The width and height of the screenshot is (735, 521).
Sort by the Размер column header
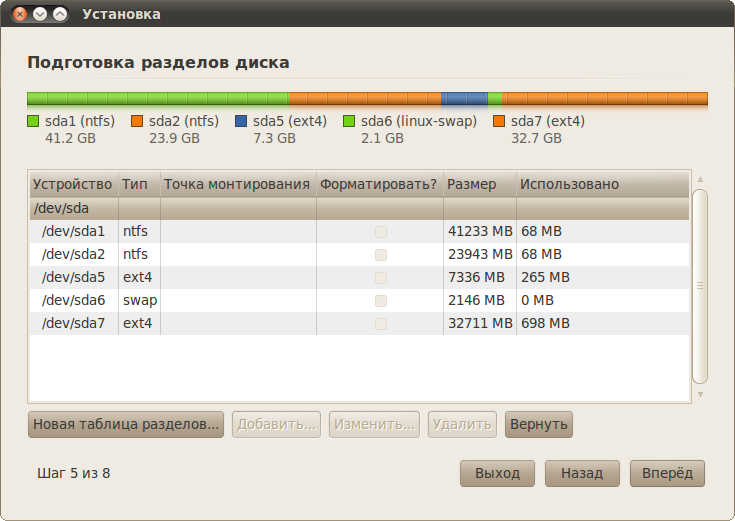point(480,184)
